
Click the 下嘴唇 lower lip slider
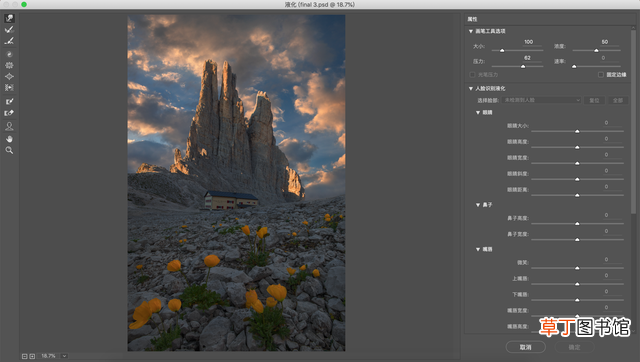coord(577,300)
